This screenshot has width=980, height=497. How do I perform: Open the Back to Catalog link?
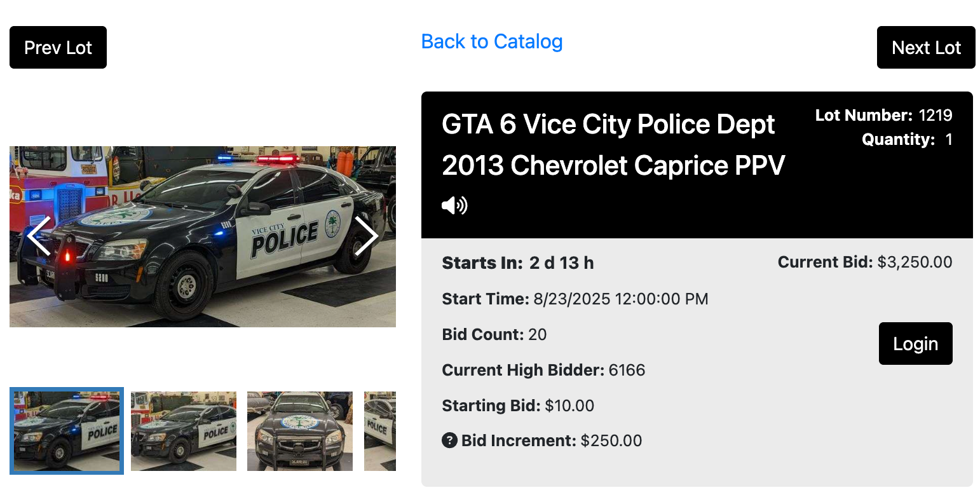click(x=492, y=41)
